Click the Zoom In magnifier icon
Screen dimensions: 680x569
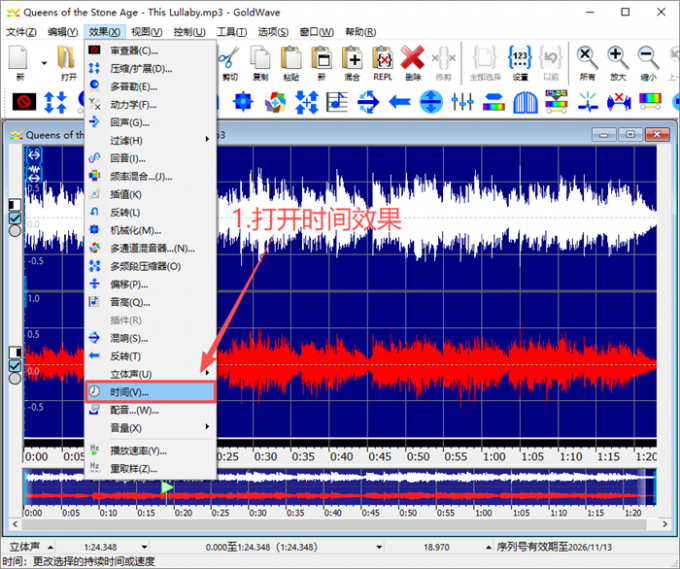coord(618,58)
